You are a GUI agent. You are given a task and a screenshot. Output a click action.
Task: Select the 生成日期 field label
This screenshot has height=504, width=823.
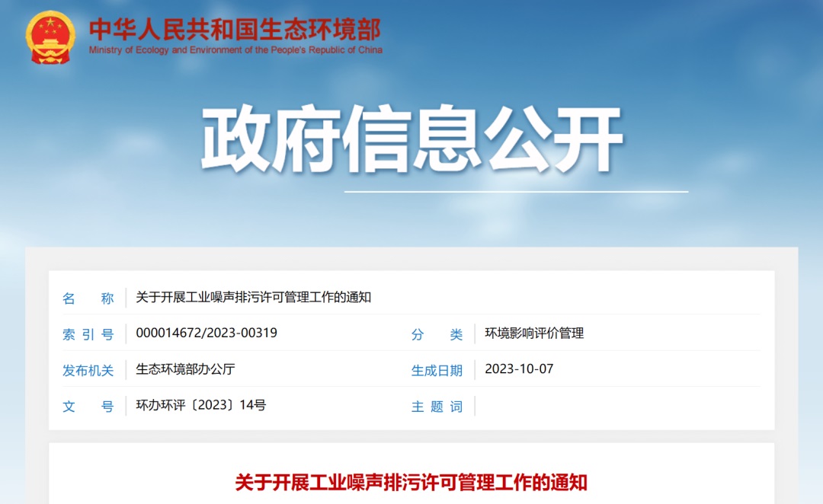click(437, 370)
